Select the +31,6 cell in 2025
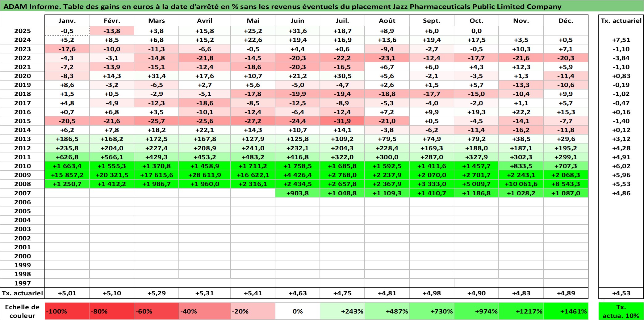 [x=297, y=31]
